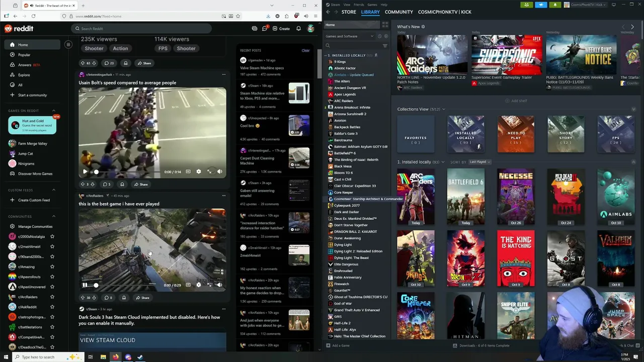Screen dimensions: 644x362
Task: Open Steam Games menu
Action: click(x=372, y=5)
